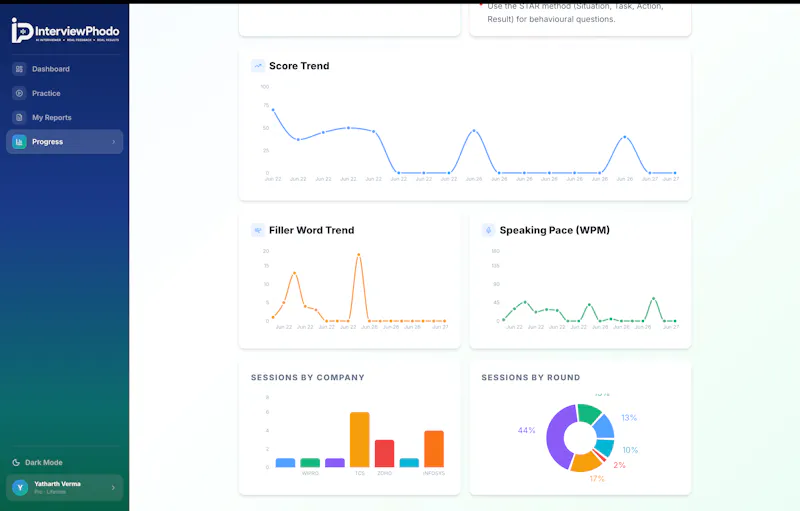
Task: Click the green WIPRO bar
Action: (x=310, y=463)
